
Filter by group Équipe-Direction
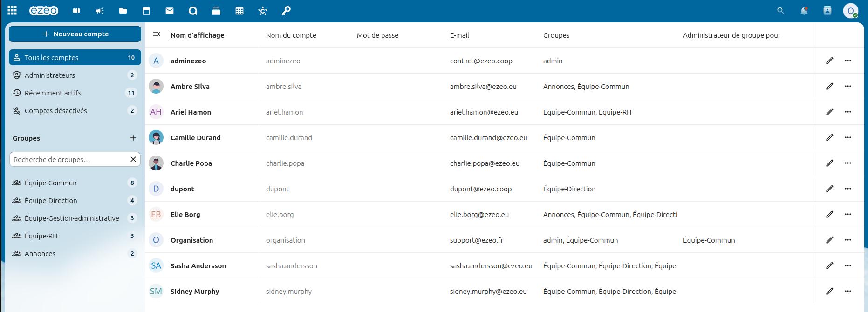(75, 200)
